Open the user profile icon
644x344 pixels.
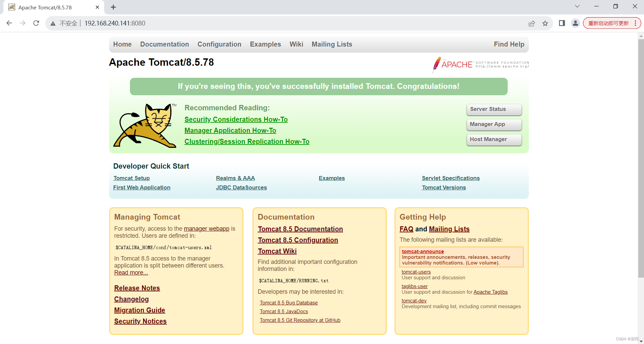coord(576,23)
